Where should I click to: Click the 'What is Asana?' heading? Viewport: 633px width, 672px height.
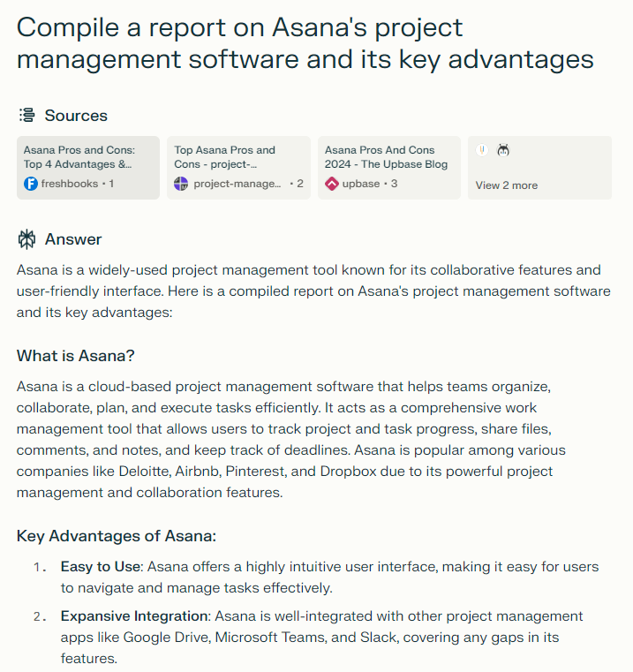coord(75,356)
